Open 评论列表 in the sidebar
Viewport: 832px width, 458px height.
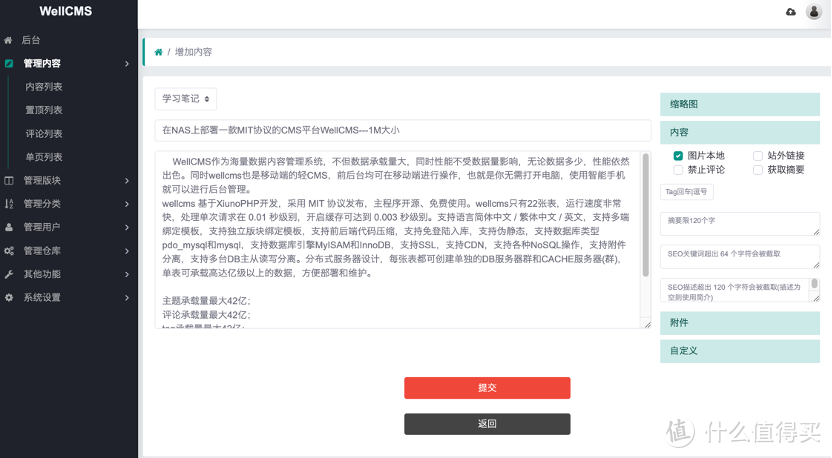tap(44, 134)
